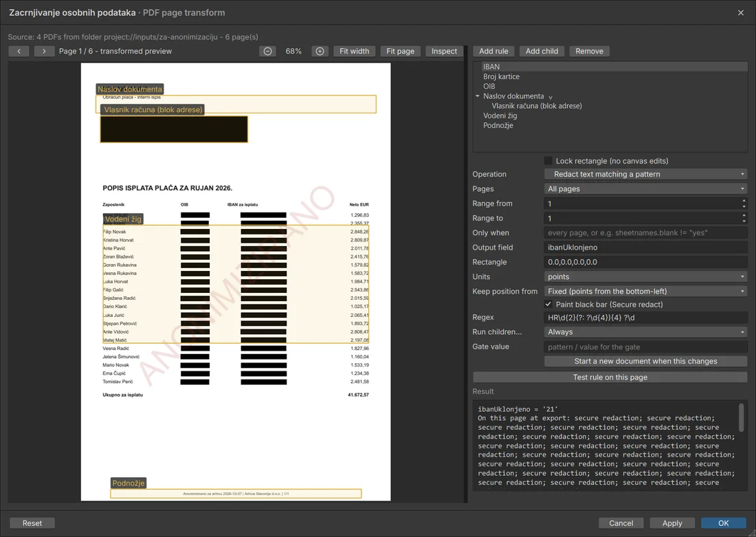This screenshot has height=537, width=756.
Task: Click the Range from input field
Action: (x=642, y=204)
